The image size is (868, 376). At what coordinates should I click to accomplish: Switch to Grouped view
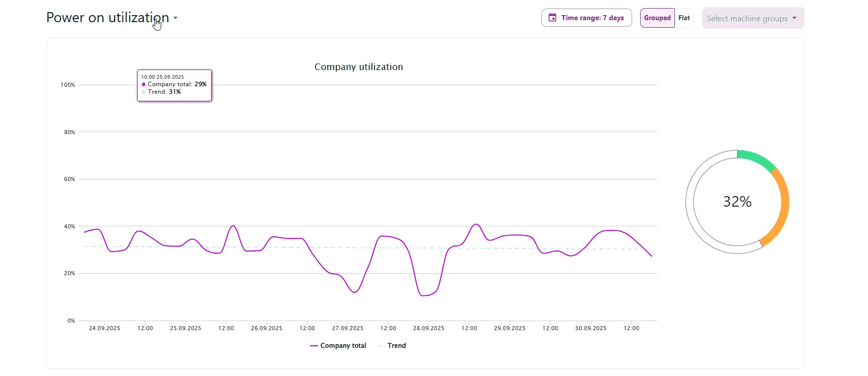657,18
